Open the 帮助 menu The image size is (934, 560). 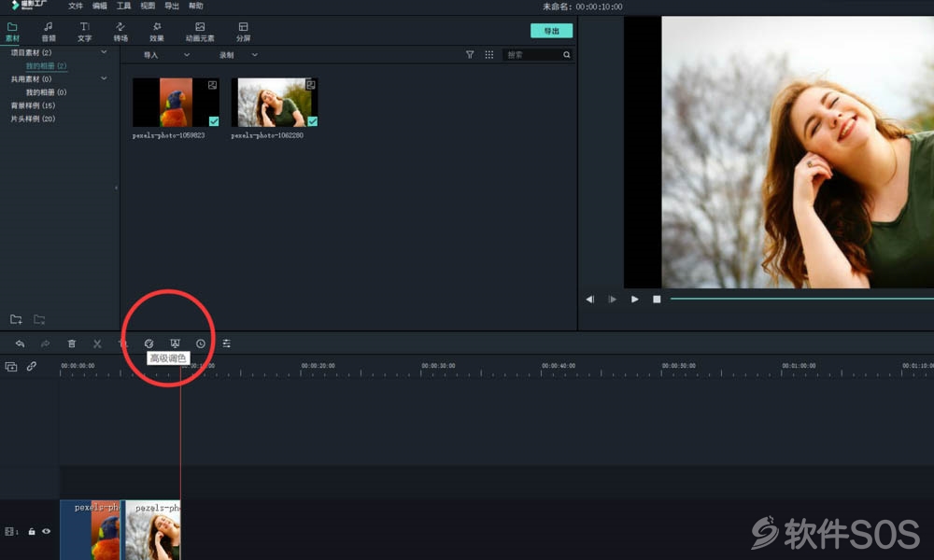195,6
